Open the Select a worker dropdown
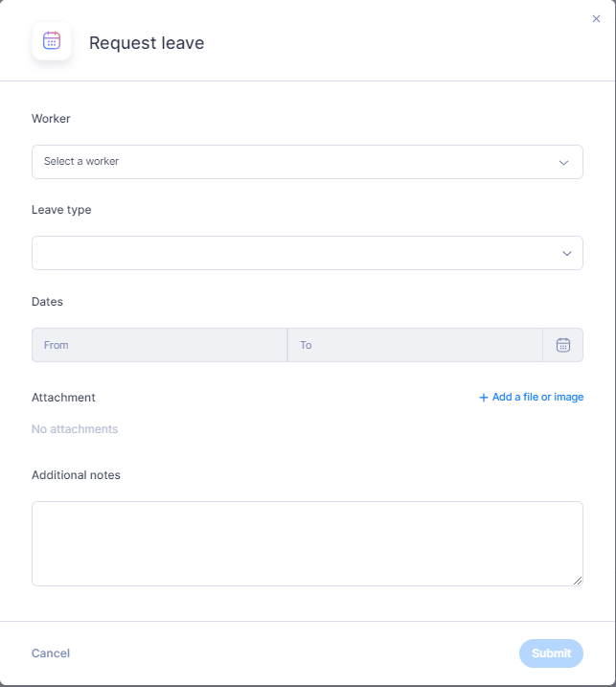The image size is (616, 687). [x=308, y=162]
